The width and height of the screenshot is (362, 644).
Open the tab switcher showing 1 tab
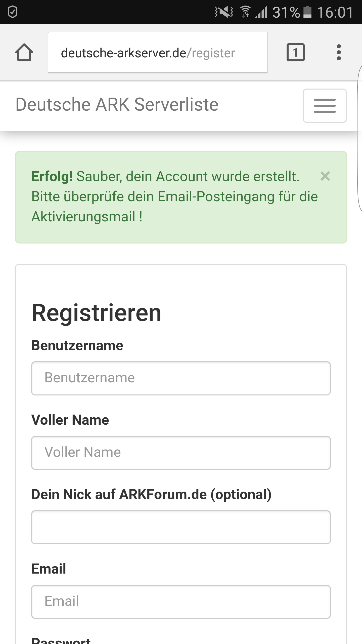pos(296,52)
